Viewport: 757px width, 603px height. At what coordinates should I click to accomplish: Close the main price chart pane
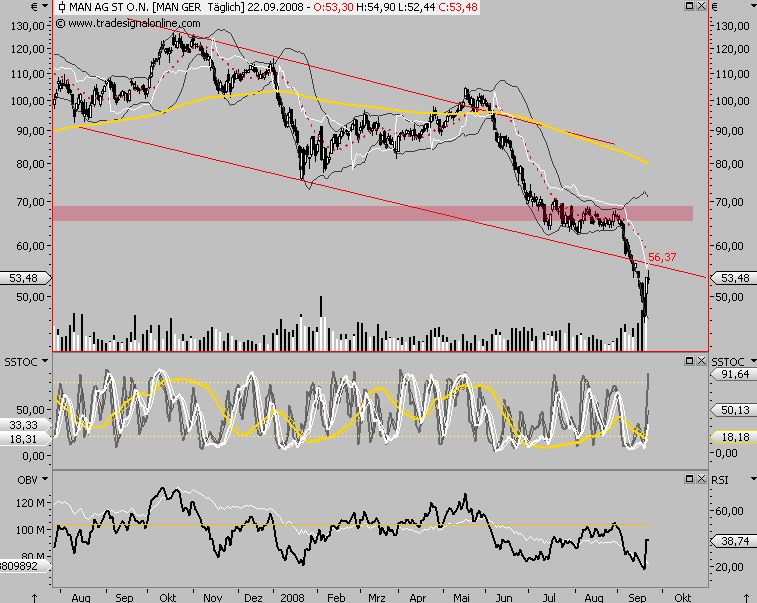[x=701, y=6]
